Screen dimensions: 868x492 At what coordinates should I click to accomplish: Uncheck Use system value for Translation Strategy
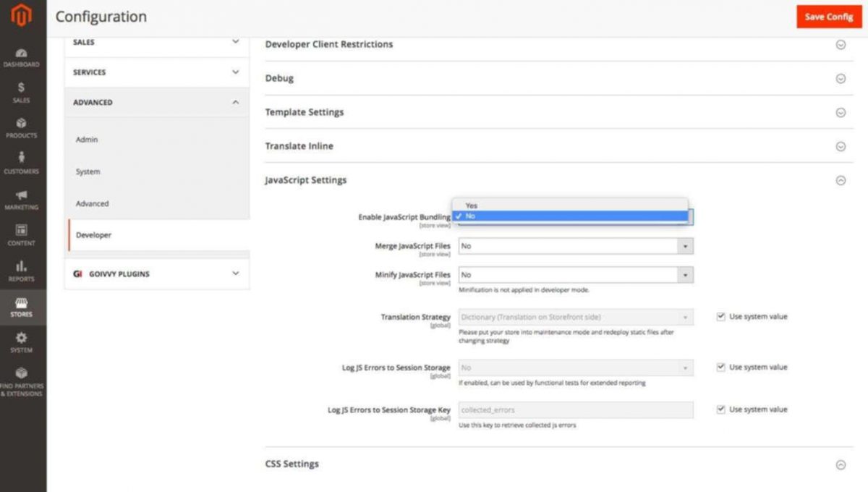pyautogui.click(x=720, y=316)
